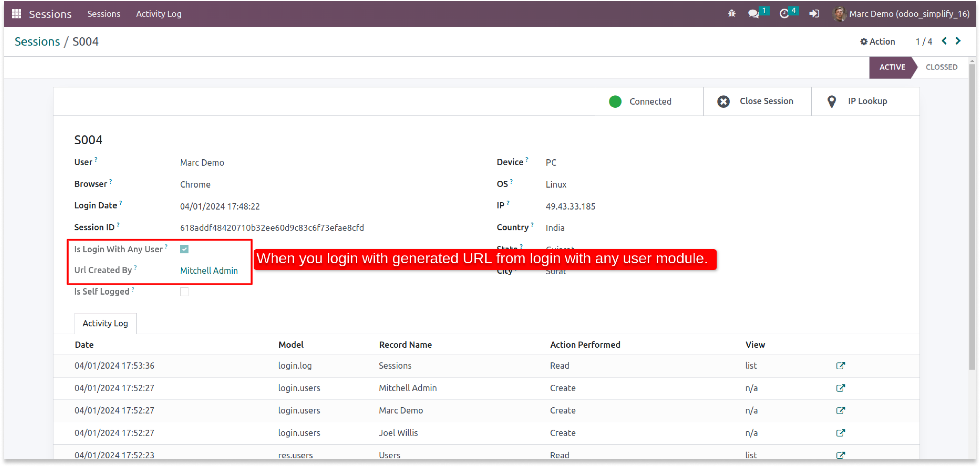Screen dimensions: 980x466
Task: Click the 04/01/2024 17:53:36 log row date
Action: click(114, 366)
